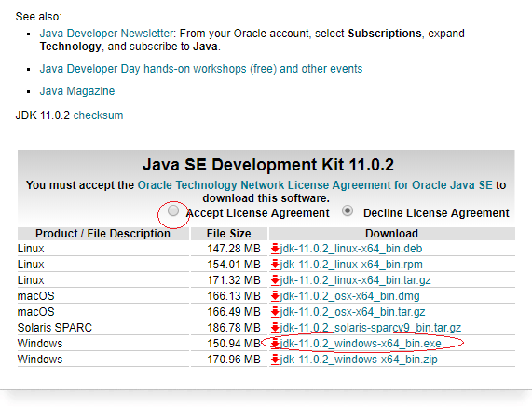Click the Download column header
532x407 pixels.
click(391, 234)
